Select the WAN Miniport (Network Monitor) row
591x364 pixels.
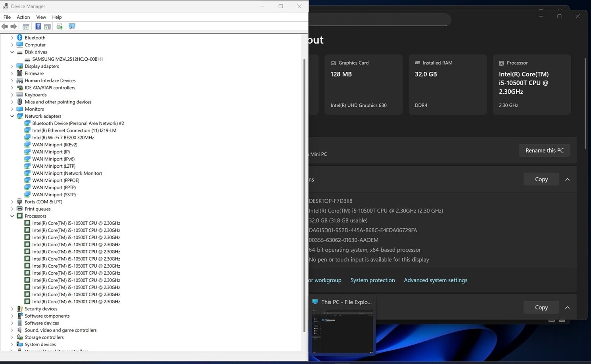[x=67, y=173]
